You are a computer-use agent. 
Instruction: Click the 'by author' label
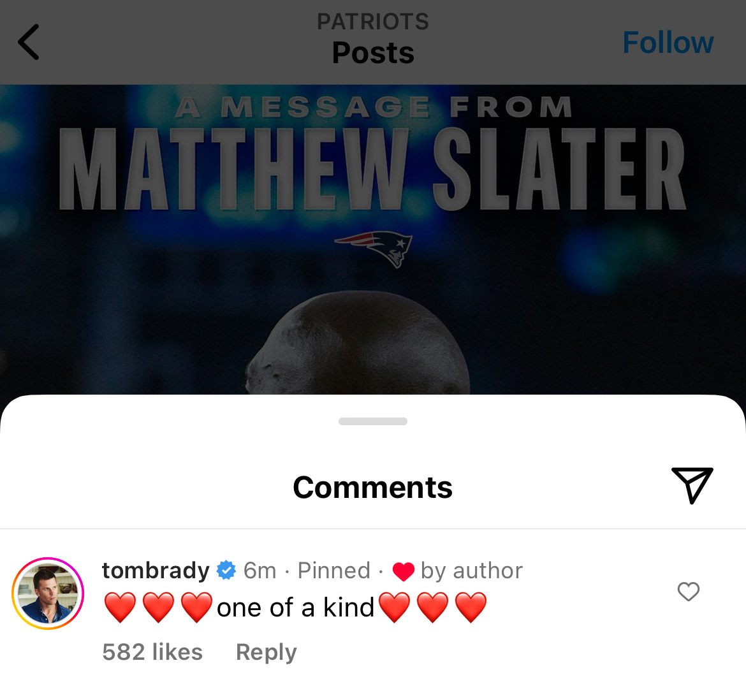pyautogui.click(x=471, y=571)
